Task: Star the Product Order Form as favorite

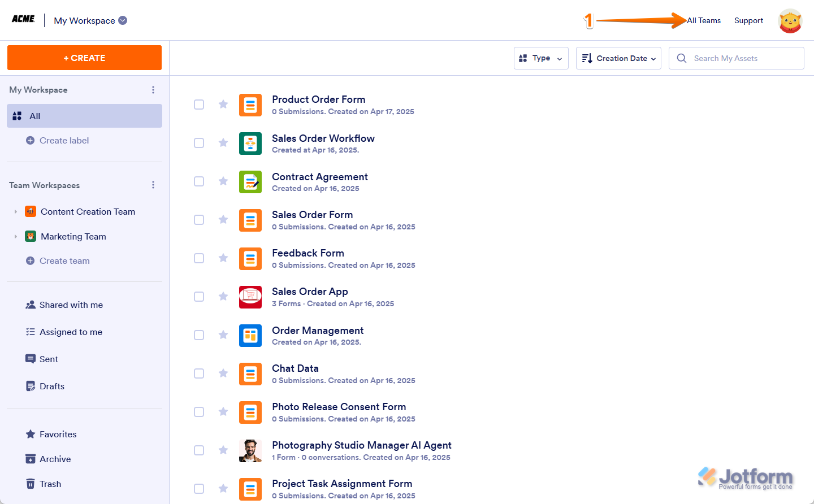Action: pyautogui.click(x=223, y=105)
